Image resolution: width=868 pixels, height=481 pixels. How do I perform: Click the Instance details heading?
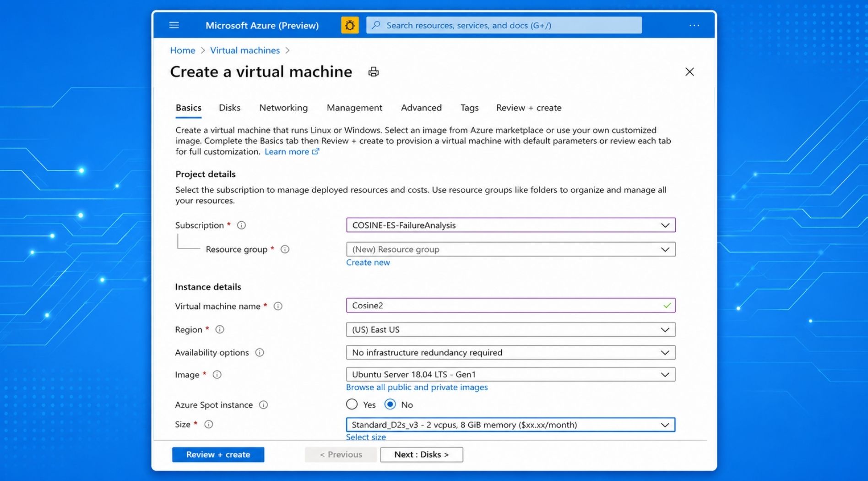tap(208, 287)
